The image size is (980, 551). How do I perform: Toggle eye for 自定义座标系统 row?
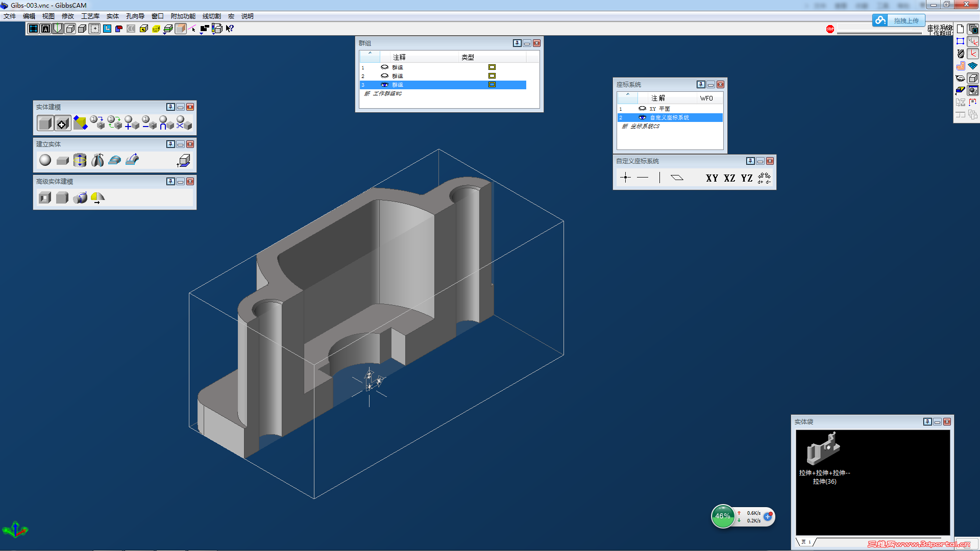tap(642, 117)
